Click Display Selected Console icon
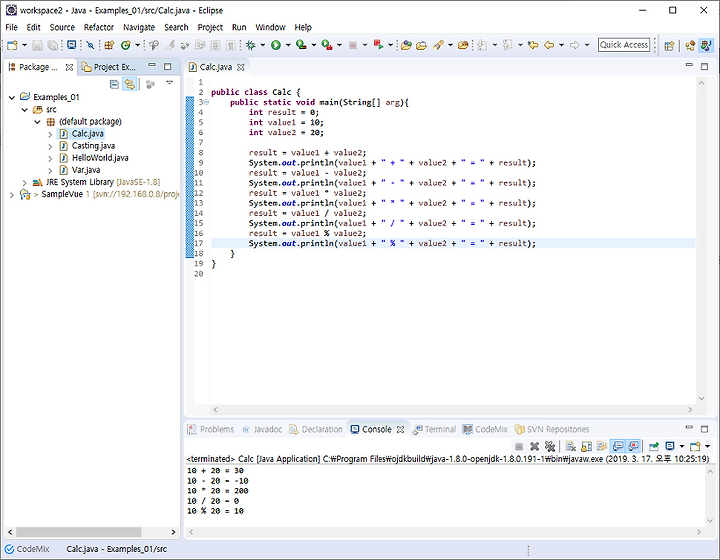720x560 pixels. (670, 446)
